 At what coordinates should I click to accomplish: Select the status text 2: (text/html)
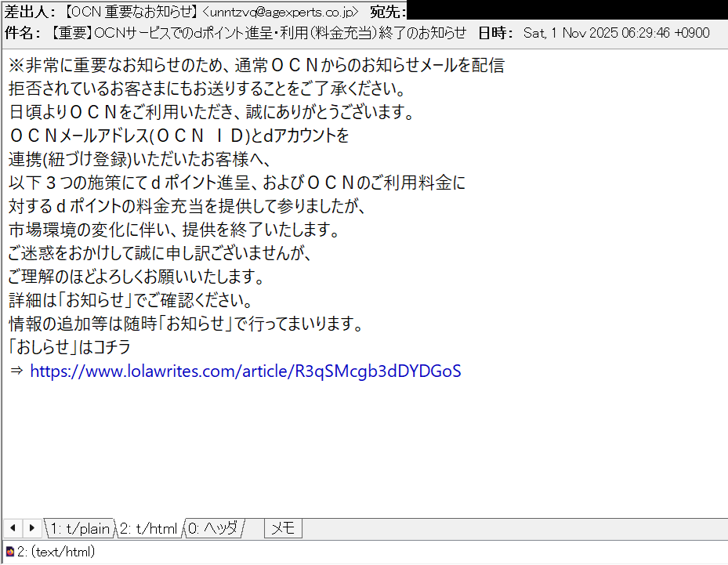point(56,552)
